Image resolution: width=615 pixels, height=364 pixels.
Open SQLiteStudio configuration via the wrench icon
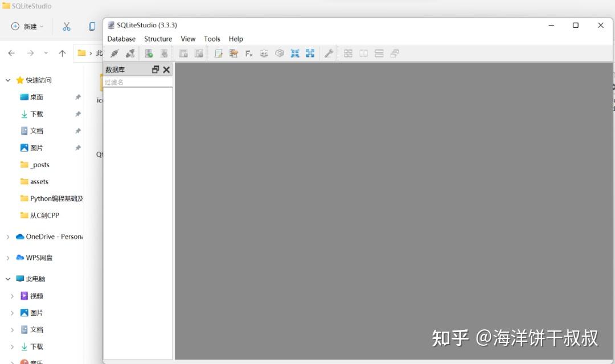pyautogui.click(x=329, y=53)
